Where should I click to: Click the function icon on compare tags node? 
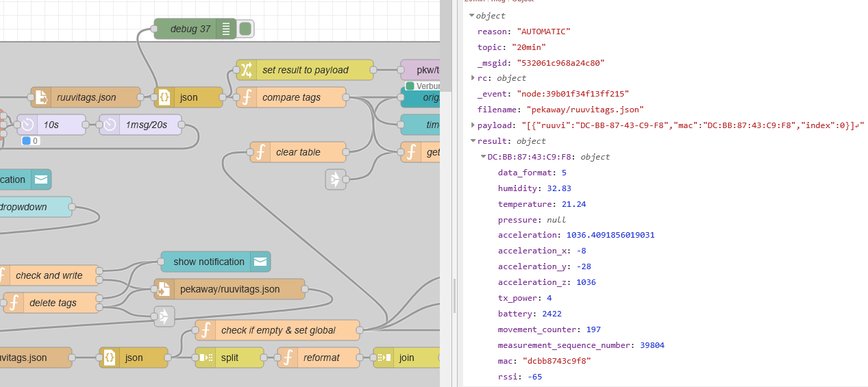click(247, 97)
